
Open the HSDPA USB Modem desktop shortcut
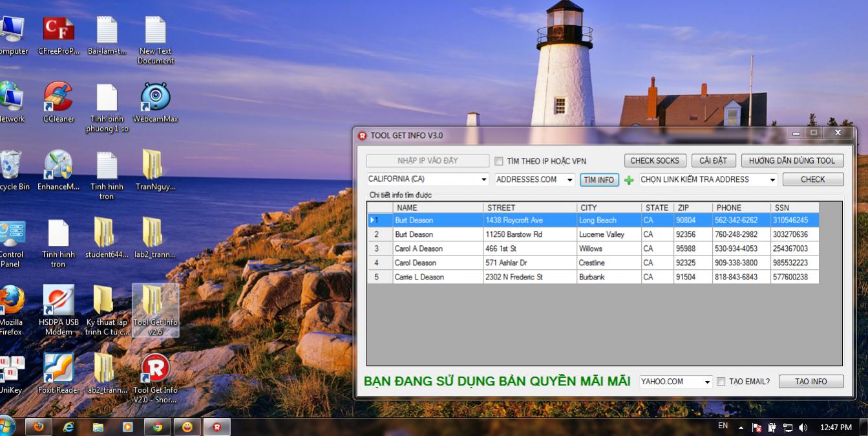coord(58,301)
